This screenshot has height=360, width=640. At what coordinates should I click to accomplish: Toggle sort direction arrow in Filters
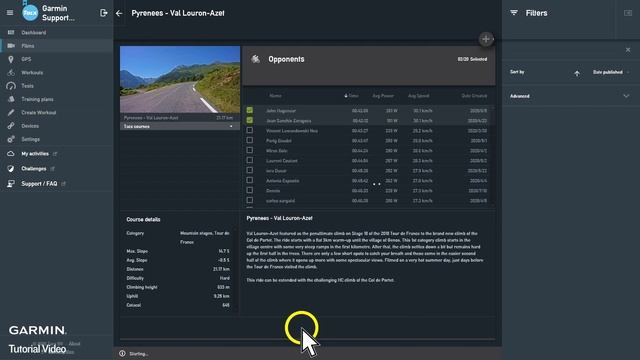(x=577, y=73)
